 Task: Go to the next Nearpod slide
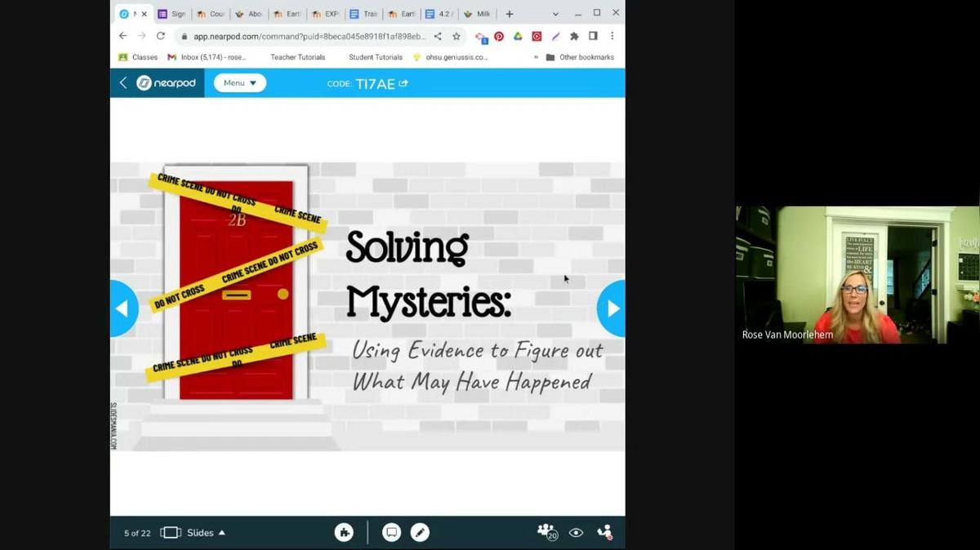click(612, 308)
